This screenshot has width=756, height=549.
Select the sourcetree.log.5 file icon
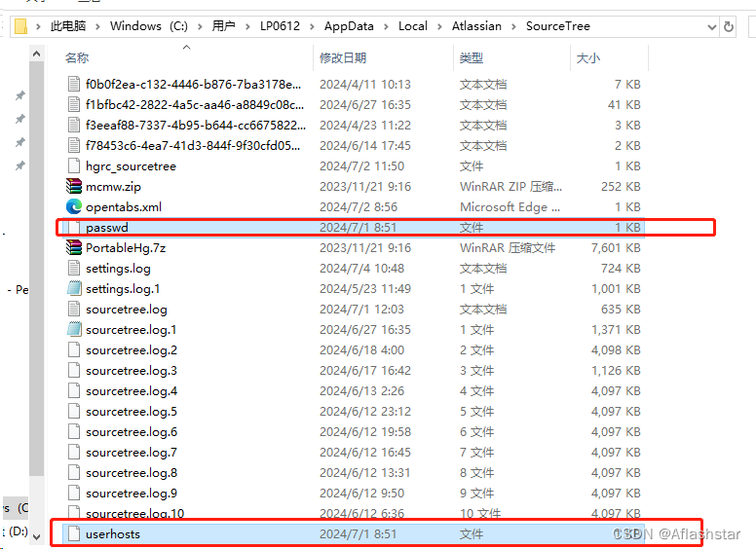pyautogui.click(x=74, y=412)
